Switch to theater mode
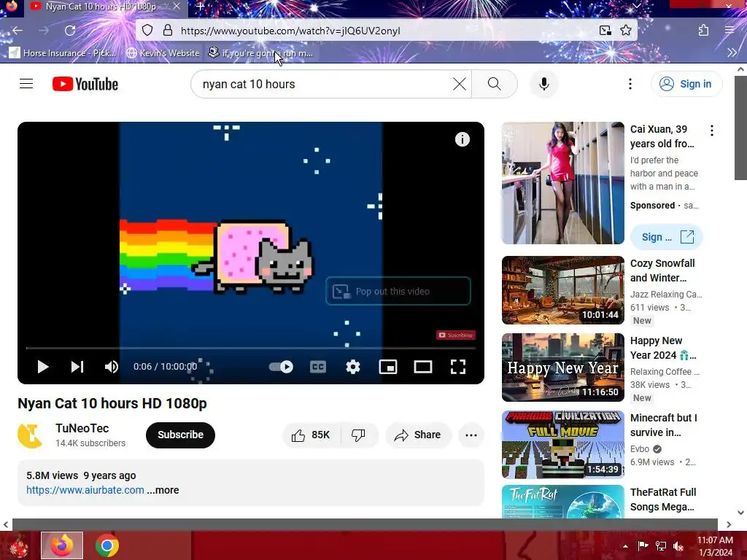Image resolution: width=747 pixels, height=560 pixels. click(x=422, y=367)
